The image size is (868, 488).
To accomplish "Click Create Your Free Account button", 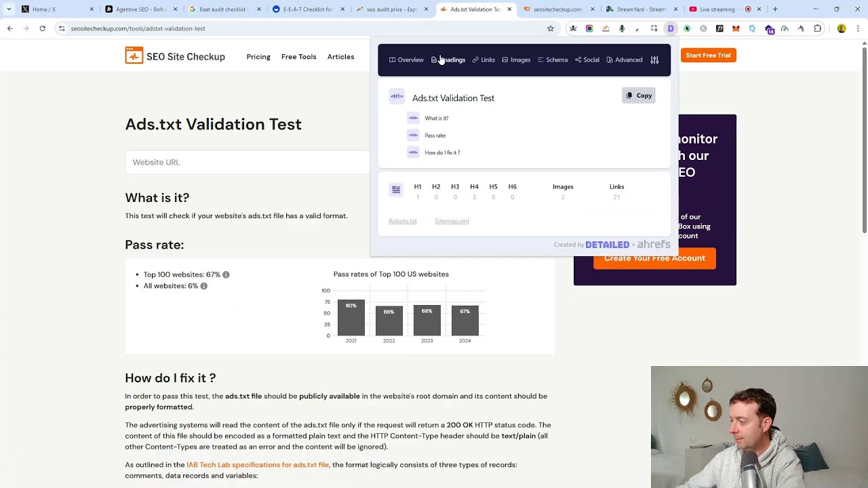I will pyautogui.click(x=654, y=258).
